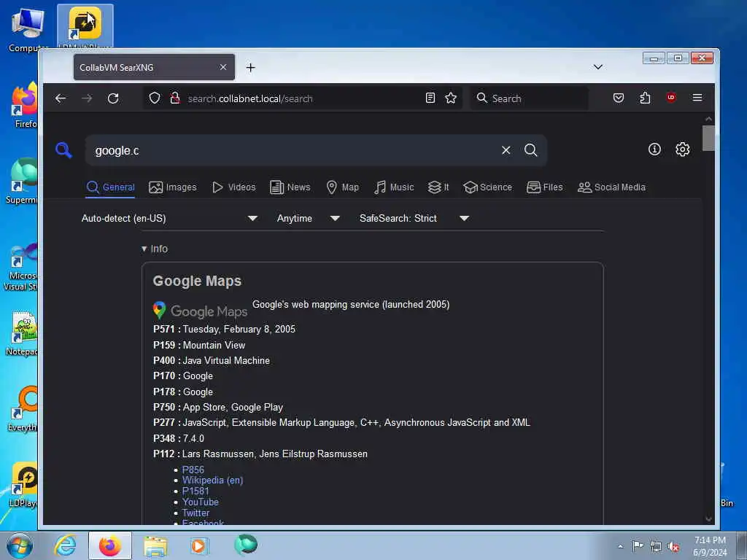Open the Twitter link

(196, 513)
